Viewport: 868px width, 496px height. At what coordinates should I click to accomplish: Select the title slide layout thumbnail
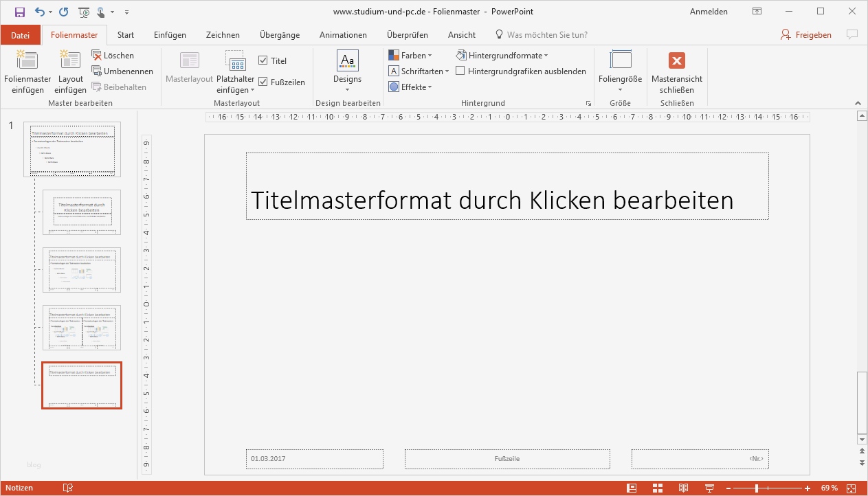point(82,212)
